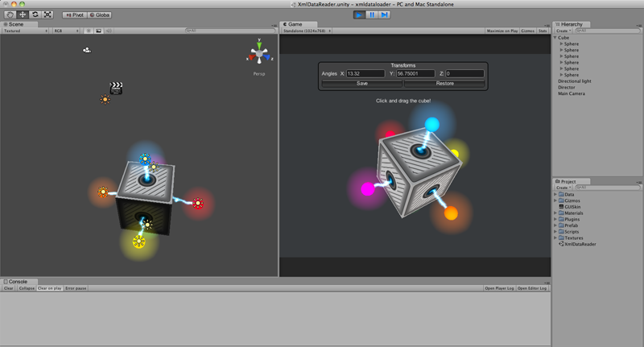This screenshot has height=347, width=644.
Task: Pause the game with the pause button
Action: pos(372,14)
